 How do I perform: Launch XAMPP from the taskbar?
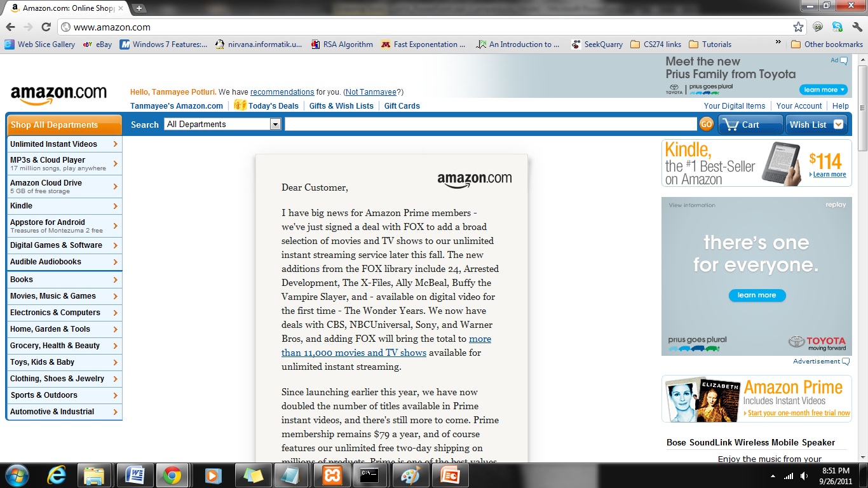pos(332,475)
